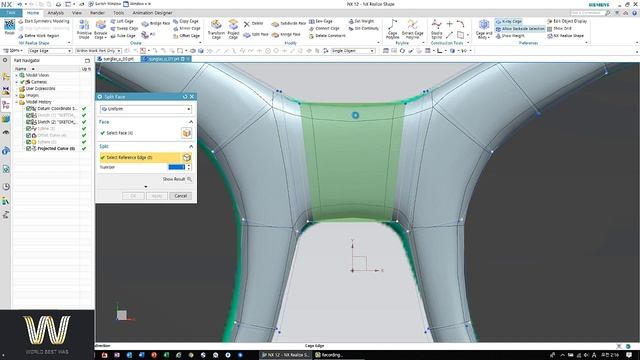Click the Set Continuity tool
The width and height of the screenshot is (640, 360).
(x=364, y=29)
